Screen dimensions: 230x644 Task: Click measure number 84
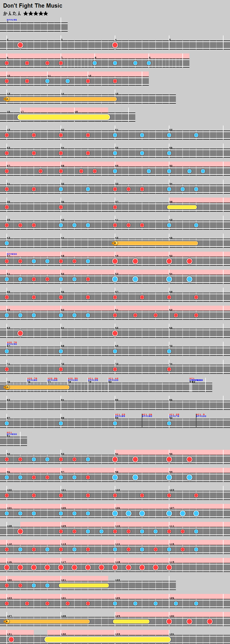pos(63,400)
